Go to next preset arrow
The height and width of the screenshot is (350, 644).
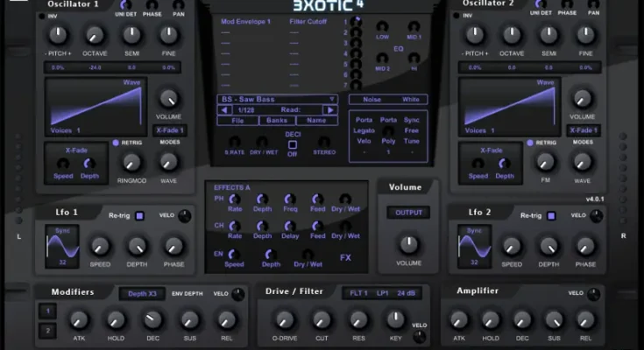coord(330,110)
